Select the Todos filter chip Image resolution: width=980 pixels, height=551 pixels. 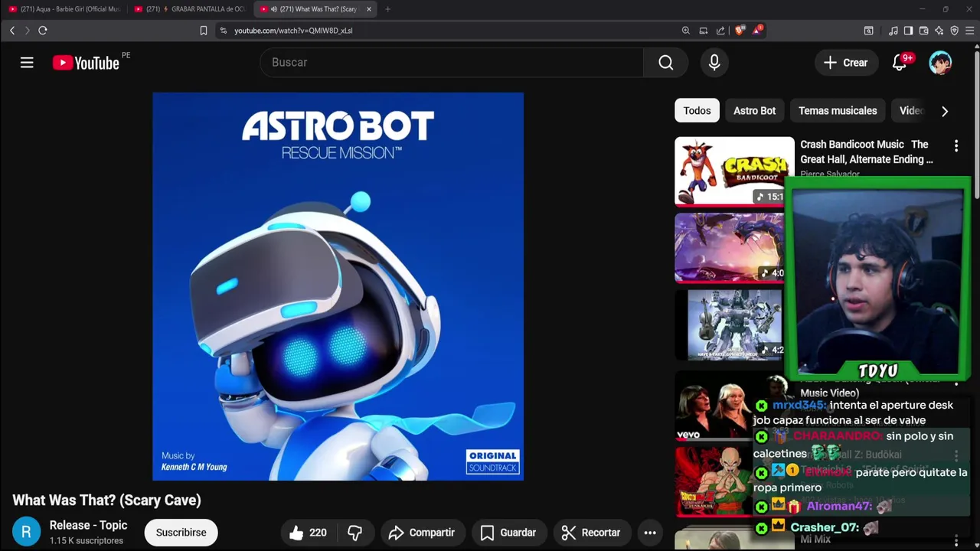[697, 111]
